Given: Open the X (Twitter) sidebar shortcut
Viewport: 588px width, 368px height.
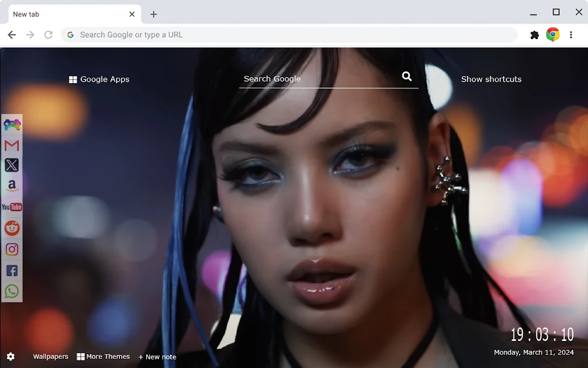Looking at the screenshot, I should click(12, 165).
